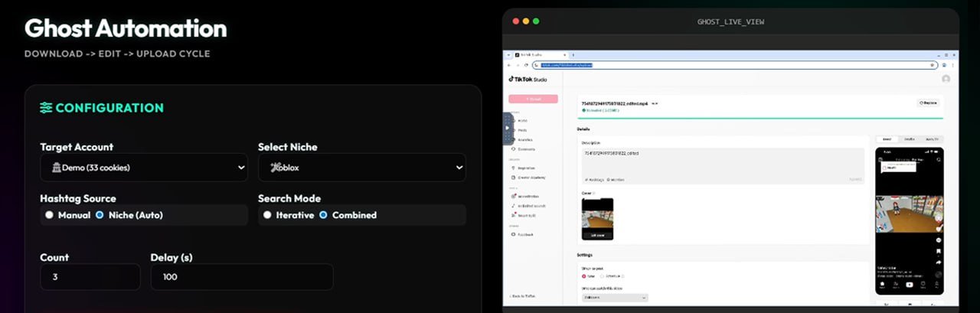
Task: Click the Replace video button
Action: point(927,103)
